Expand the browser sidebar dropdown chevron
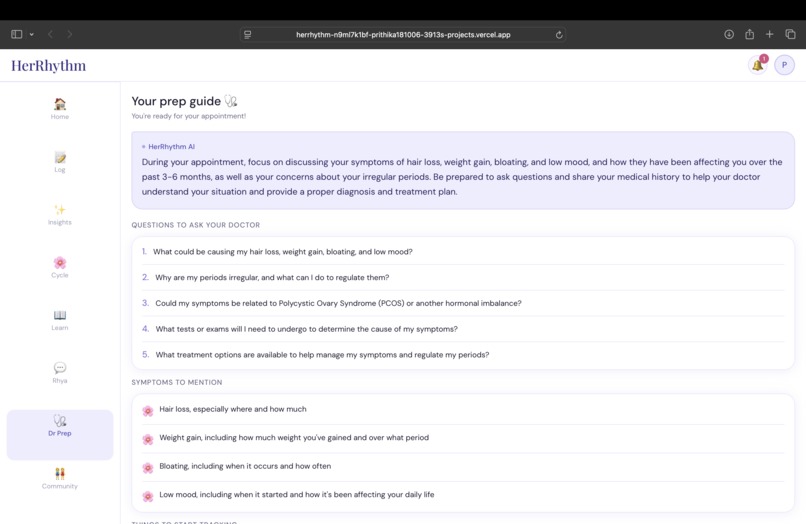 pyautogui.click(x=31, y=34)
